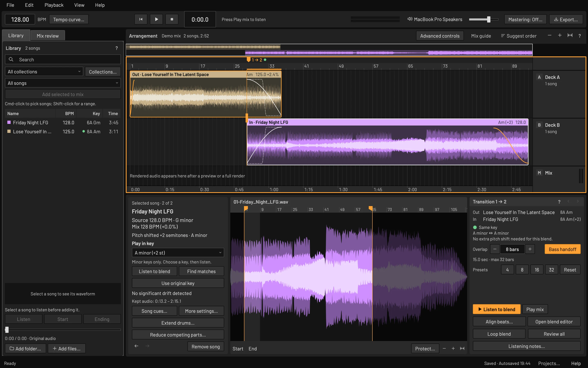This screenshot has height=368, width=588.
Task: Open the Tempo curve settings
Action: click(x=69, y=19)
